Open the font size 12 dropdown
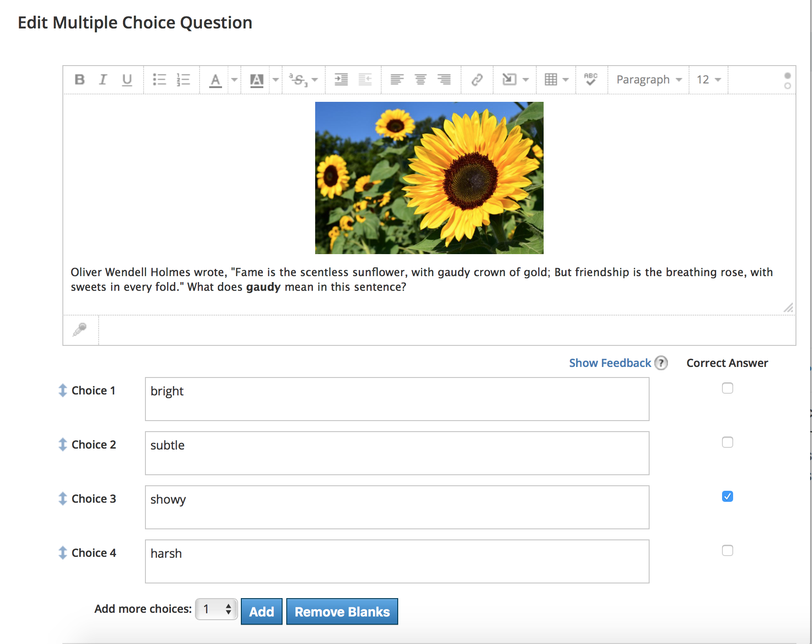This screenshot has height=644, width=812. point(708,80)
